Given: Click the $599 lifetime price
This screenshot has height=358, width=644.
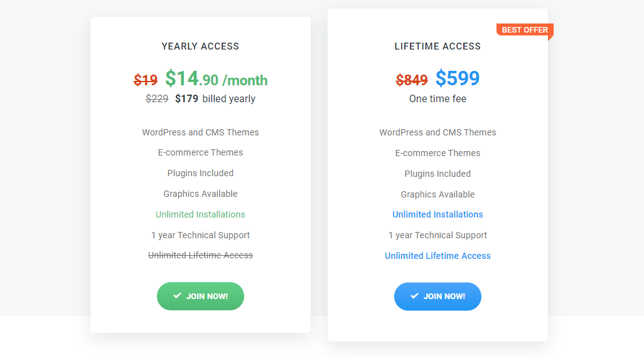Looking at the screenshot, I should (458, 78).
